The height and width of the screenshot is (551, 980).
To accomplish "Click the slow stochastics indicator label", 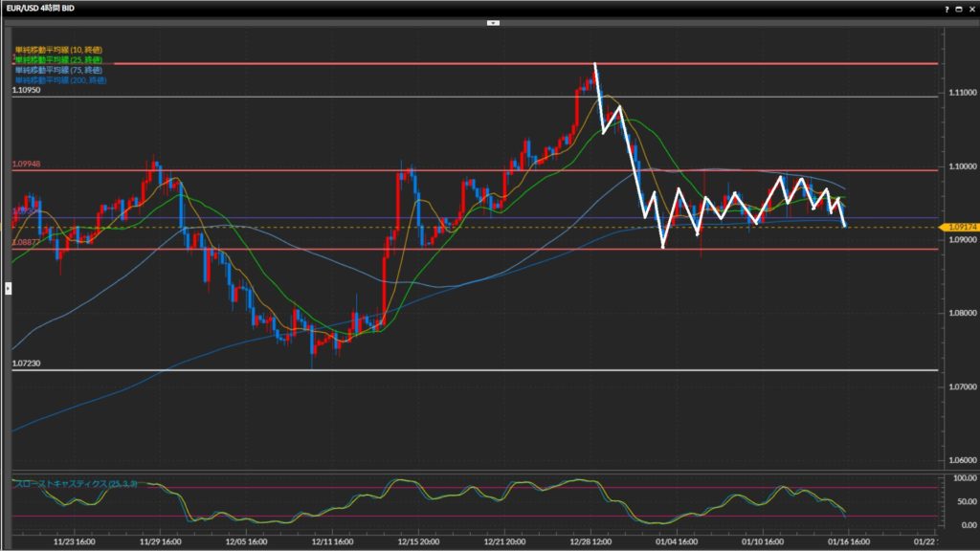I will click(77, 484).
